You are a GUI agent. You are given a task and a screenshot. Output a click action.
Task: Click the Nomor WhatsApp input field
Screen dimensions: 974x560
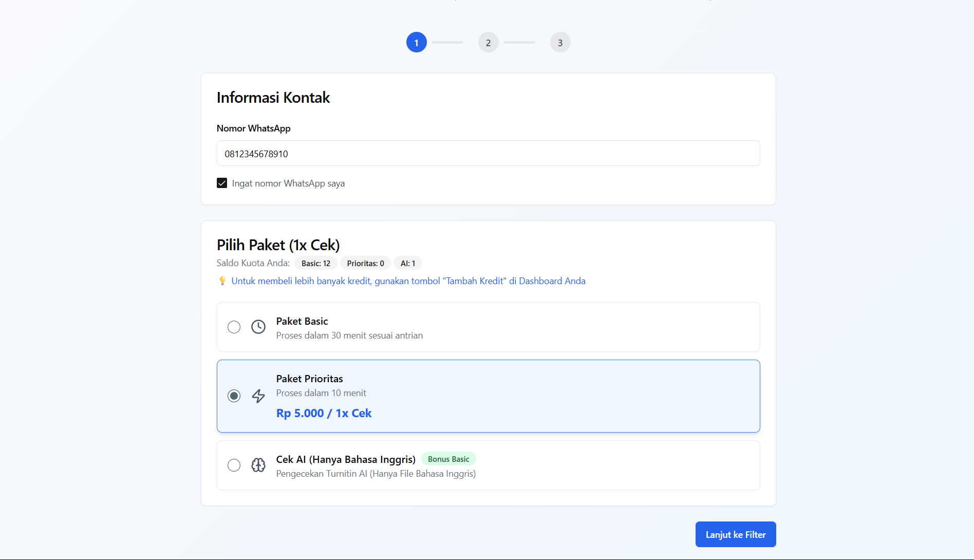pyautogui.click(x=488, y=154)
